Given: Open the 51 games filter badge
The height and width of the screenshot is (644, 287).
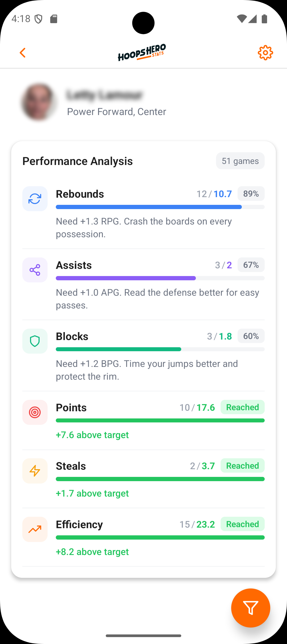Looking at the screenshot, I should [x=240, y=161].
